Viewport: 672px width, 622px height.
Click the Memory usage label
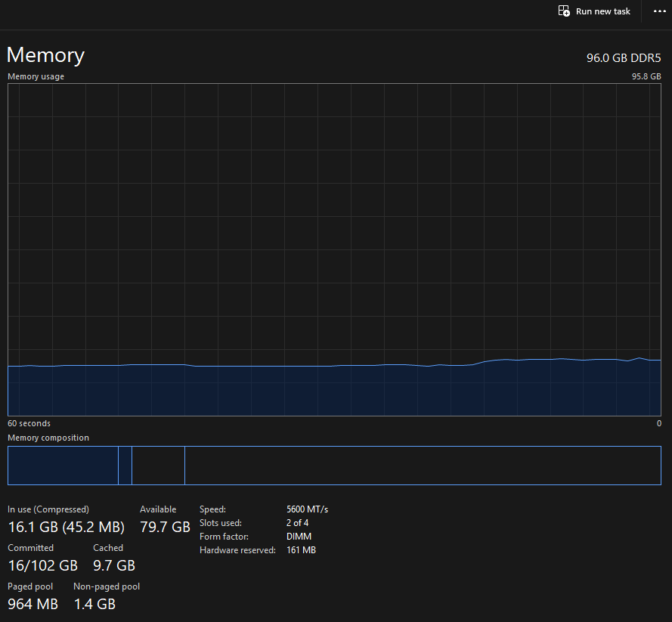click(x=36, y=76)
